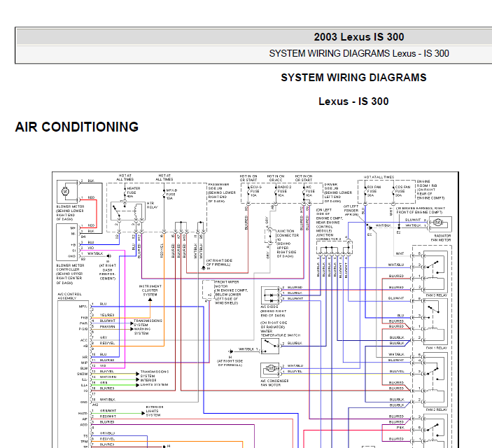Viewport: 492px width, 448px height.
Task: Click the heater fuse symbol
Action: point(125,192)
